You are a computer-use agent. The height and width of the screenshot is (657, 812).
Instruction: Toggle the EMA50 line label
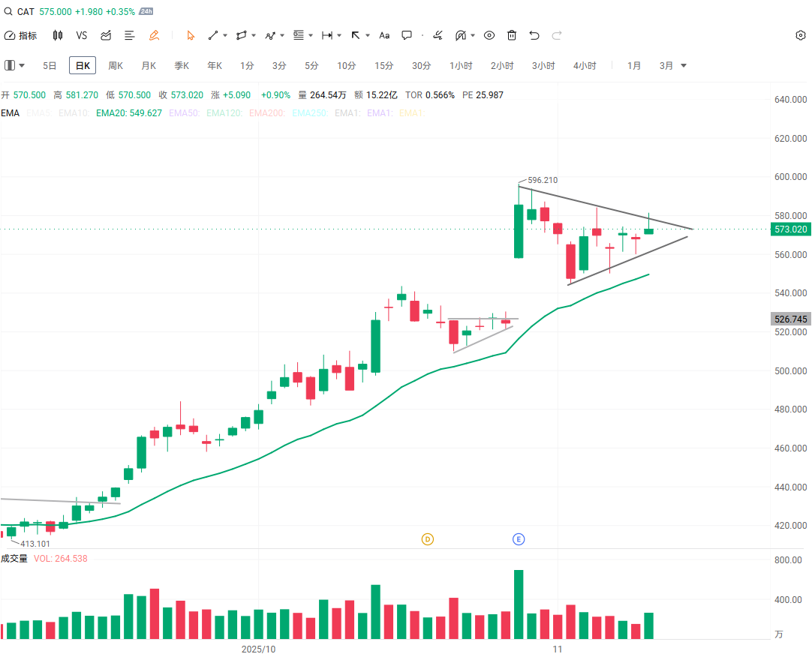pos(185,112)
